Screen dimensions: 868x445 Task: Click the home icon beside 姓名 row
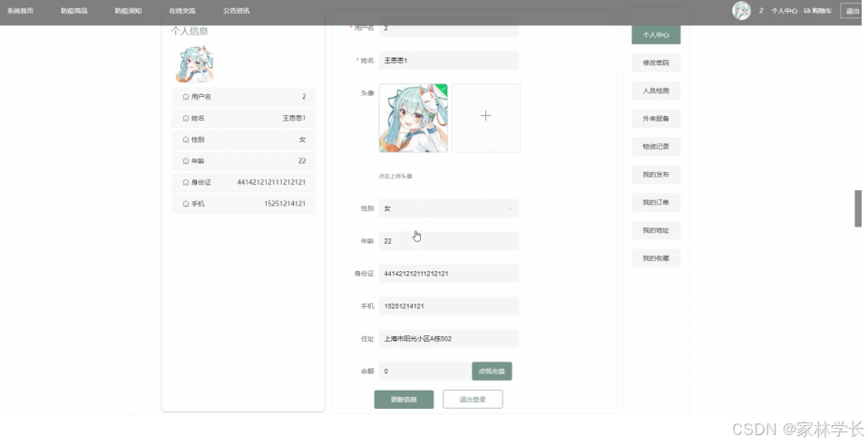click(x=186, y=119)
